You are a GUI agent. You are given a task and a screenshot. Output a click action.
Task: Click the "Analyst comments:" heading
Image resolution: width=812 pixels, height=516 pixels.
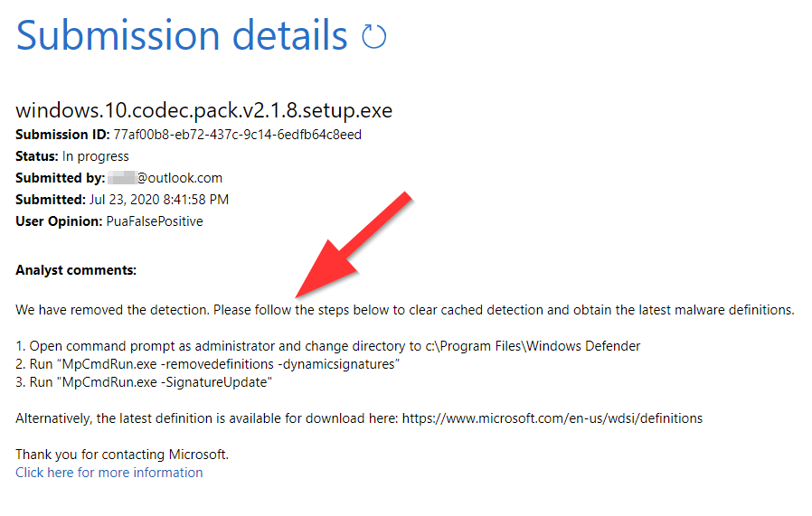(x=76, y=270)
